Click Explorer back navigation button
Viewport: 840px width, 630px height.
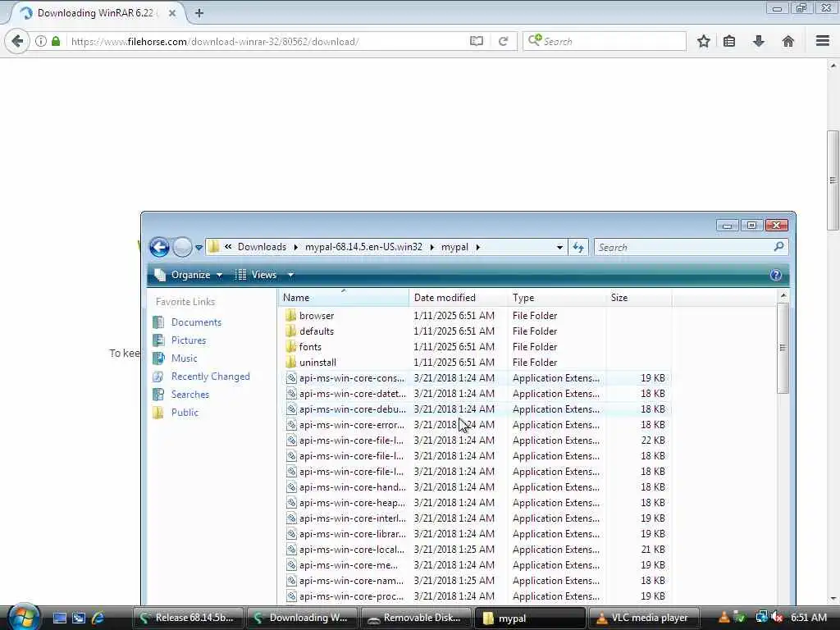click(159, 247)
